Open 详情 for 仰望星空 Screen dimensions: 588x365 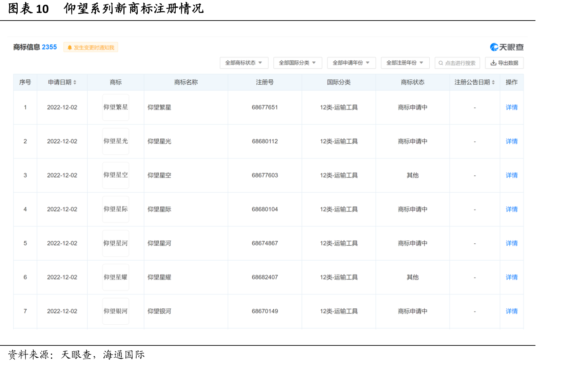click(511, 175)
